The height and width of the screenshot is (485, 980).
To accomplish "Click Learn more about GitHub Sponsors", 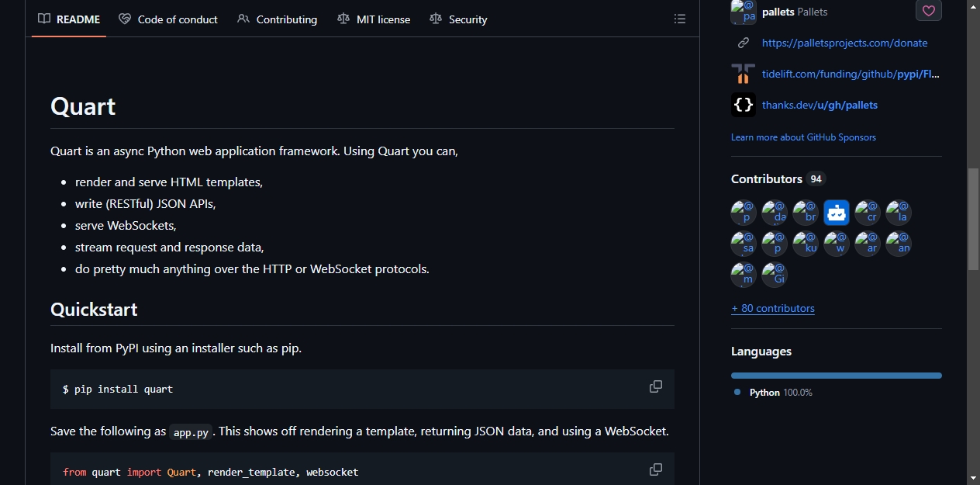I will pos(803,137).
